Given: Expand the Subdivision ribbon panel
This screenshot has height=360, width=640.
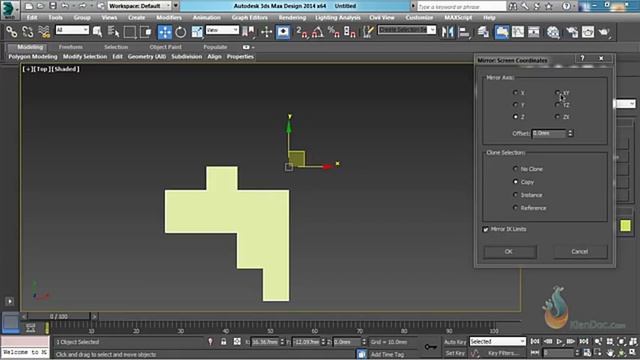Looking at the screenshot, I should 187,57.
